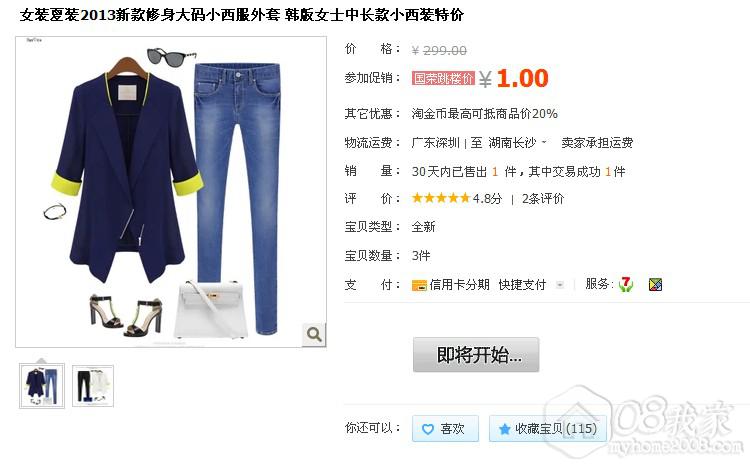
Task: Click the star icon in 收藏宝贝 button
Action: [505, 429]
